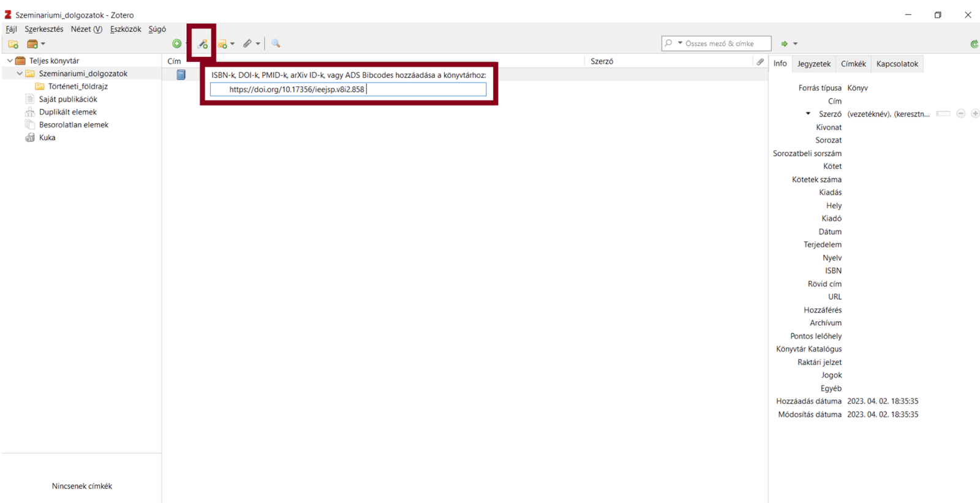Open the Súgó menu
This screenshot has height=503, width=980.
(157, 29)
